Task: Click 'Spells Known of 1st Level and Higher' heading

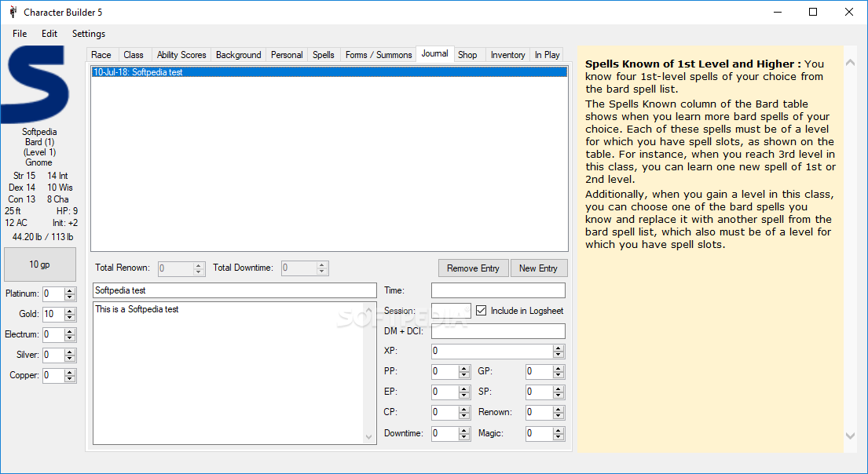Action: (x=693, y=64)
